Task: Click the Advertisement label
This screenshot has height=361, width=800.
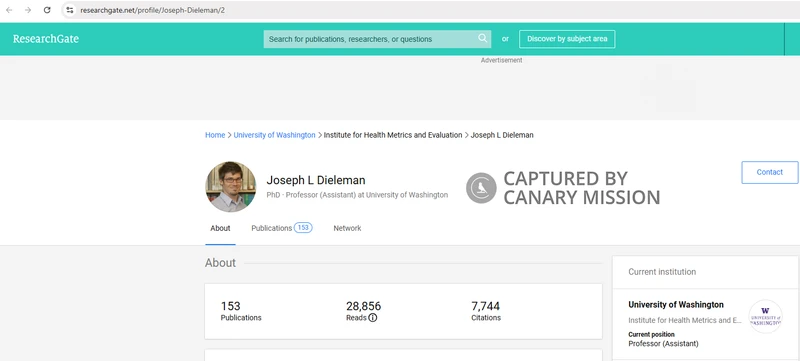Action: pos(502,60)
